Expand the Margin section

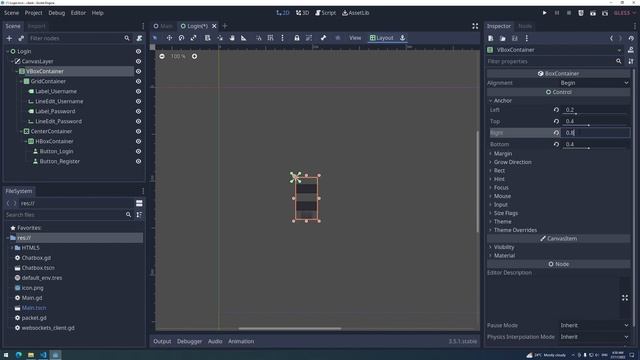click(558, 153)
